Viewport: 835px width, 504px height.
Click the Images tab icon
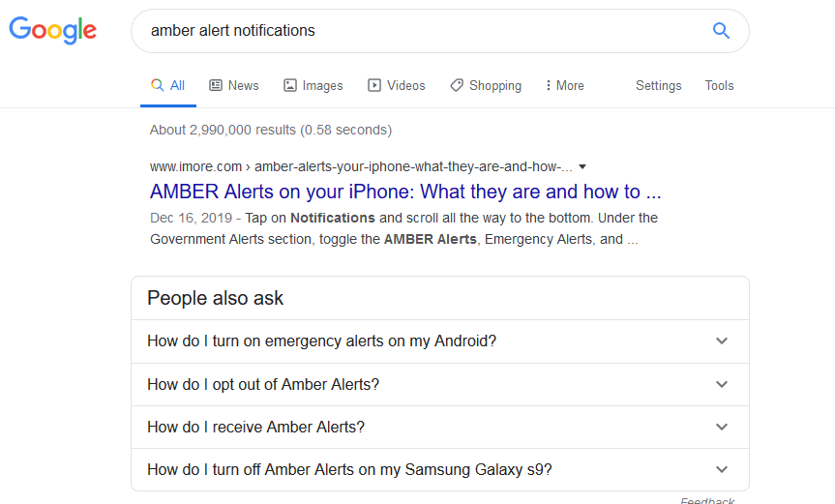click(x=290, y=85)
